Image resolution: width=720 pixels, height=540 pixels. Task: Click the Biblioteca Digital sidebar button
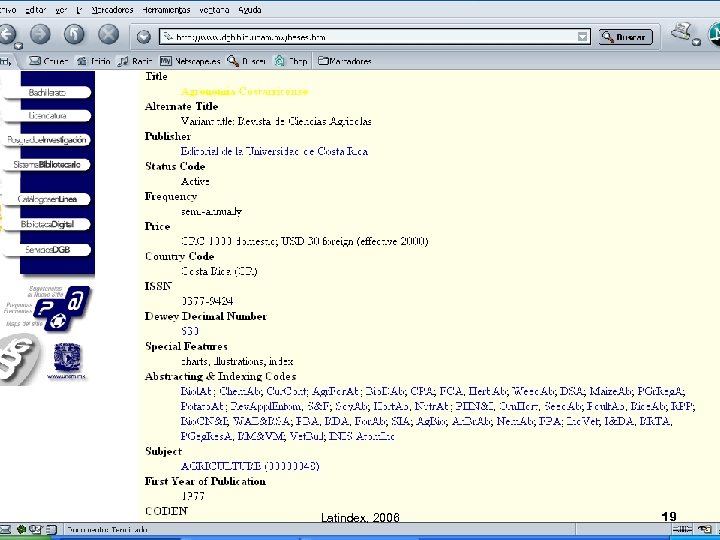coord(47,224)
